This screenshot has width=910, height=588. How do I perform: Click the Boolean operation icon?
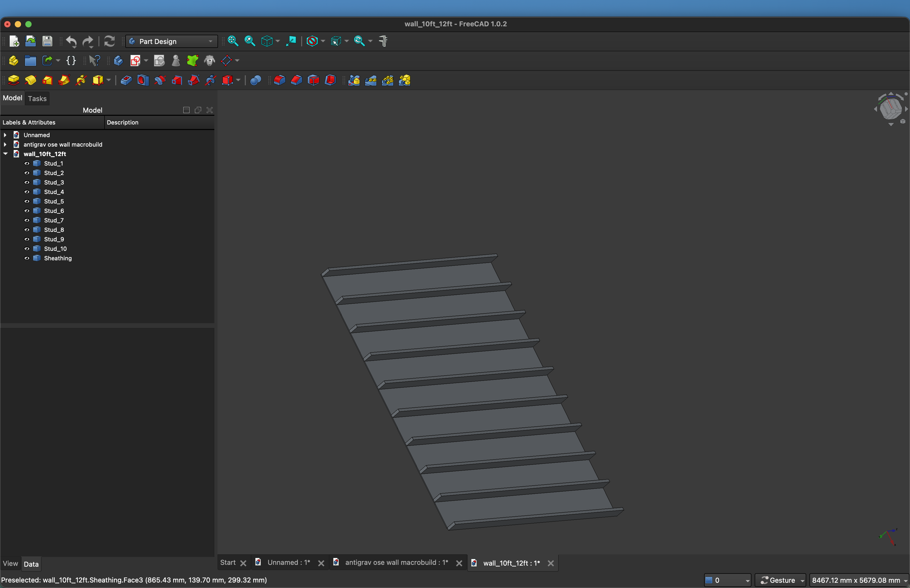tap(255, 80)
